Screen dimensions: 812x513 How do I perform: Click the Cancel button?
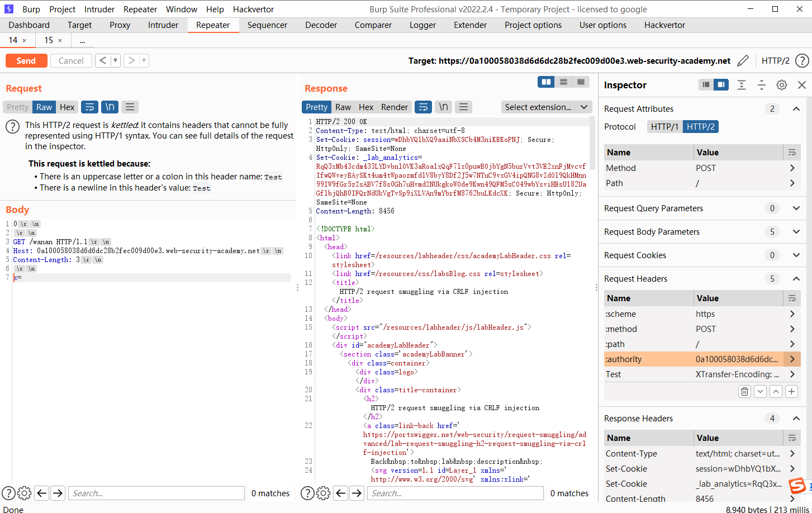click(x=71, y=60)
